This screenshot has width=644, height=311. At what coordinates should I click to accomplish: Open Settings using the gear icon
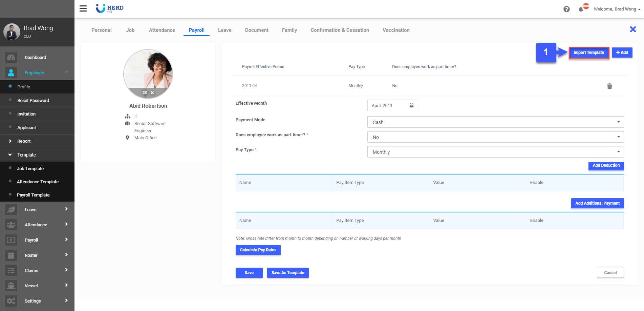tap(11, 301)
